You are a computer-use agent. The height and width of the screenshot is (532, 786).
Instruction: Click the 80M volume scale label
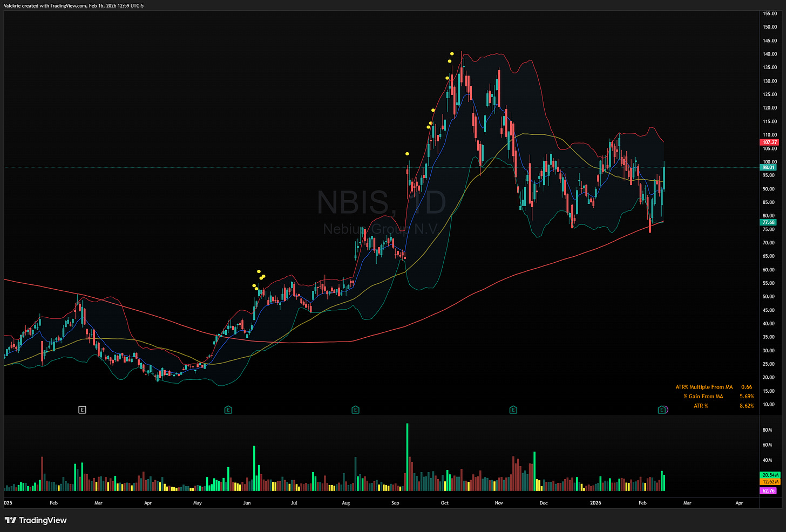click(x=767, y=430)
